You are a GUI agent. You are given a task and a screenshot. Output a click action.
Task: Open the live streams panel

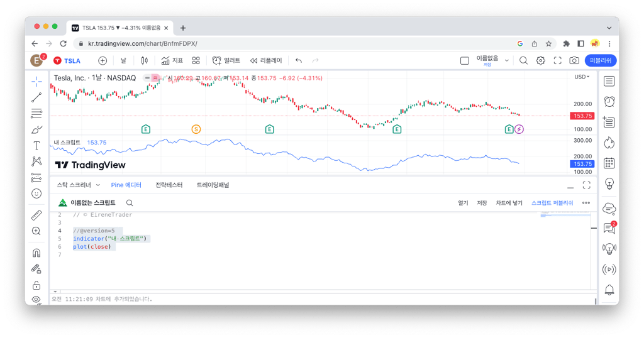click(x=609, y=270)
